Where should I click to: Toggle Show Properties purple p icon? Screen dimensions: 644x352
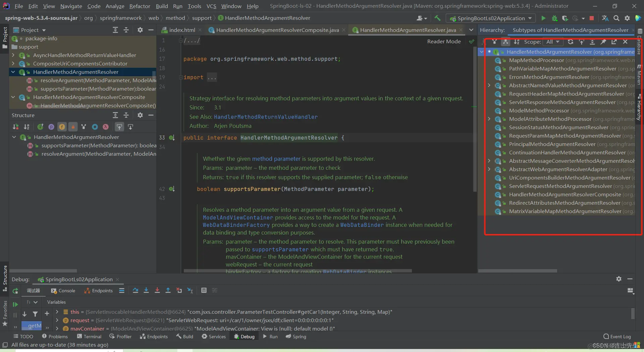pyautogui.click(x=51, y=127)
